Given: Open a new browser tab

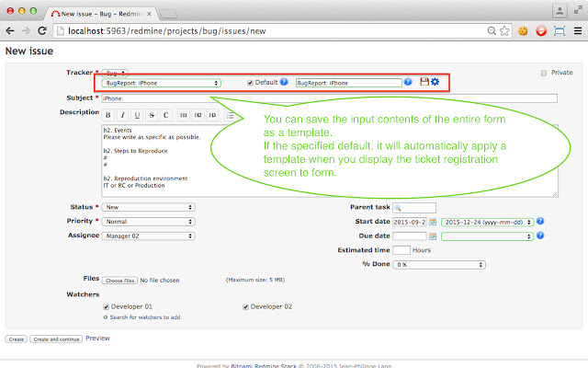Looking at the screenshot, I should [168, 15].
